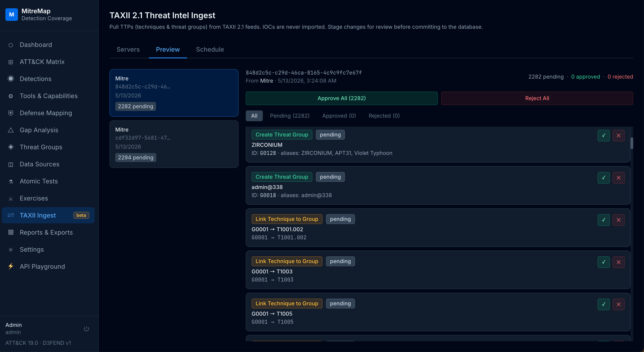Click the MitreMap logo icon
This screenshot has height=352, width=644.
point(11,15)
